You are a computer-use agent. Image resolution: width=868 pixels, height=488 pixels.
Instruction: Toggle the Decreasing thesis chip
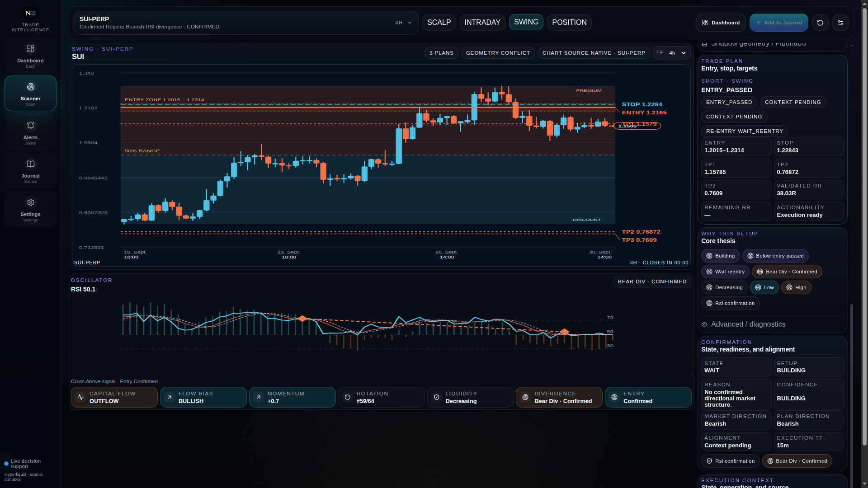[x=724, y=287]
